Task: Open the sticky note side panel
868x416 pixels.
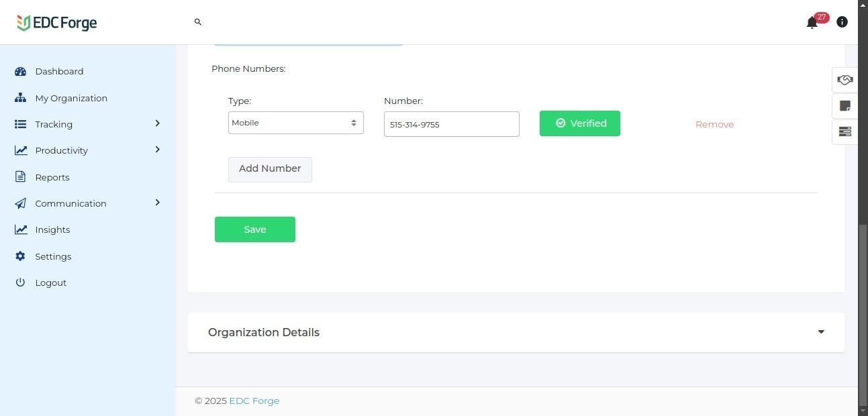Action: tap(845, 106)
